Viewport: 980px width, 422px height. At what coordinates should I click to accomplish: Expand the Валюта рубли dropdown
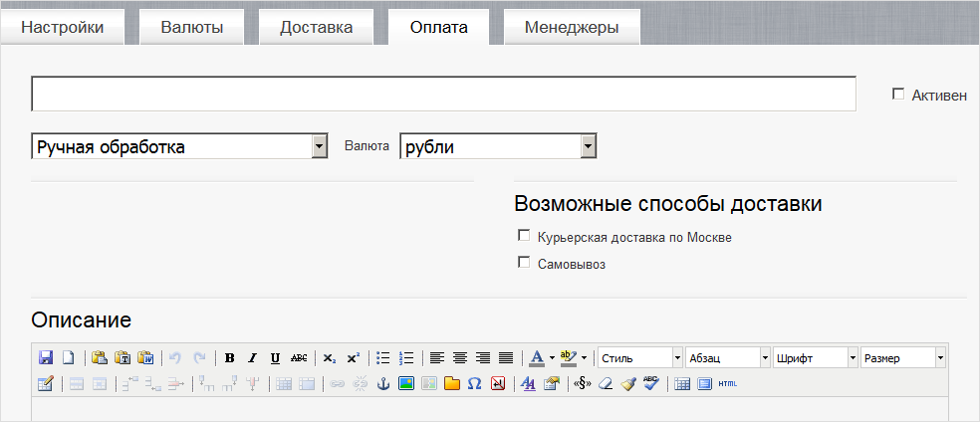[588, 147]
